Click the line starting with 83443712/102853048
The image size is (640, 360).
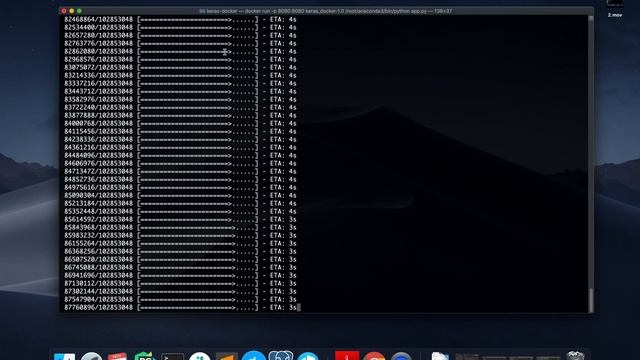point(180,91)
